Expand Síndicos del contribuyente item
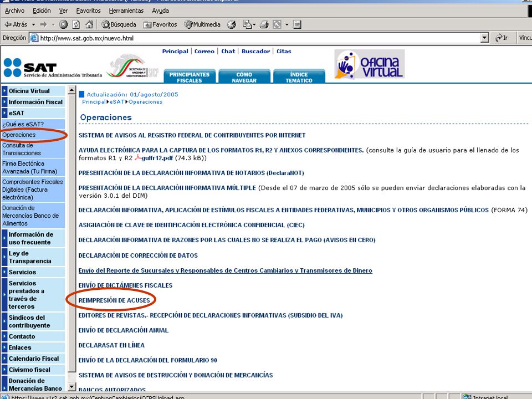The height and width of the screenshot is (399, 532). 33,321
